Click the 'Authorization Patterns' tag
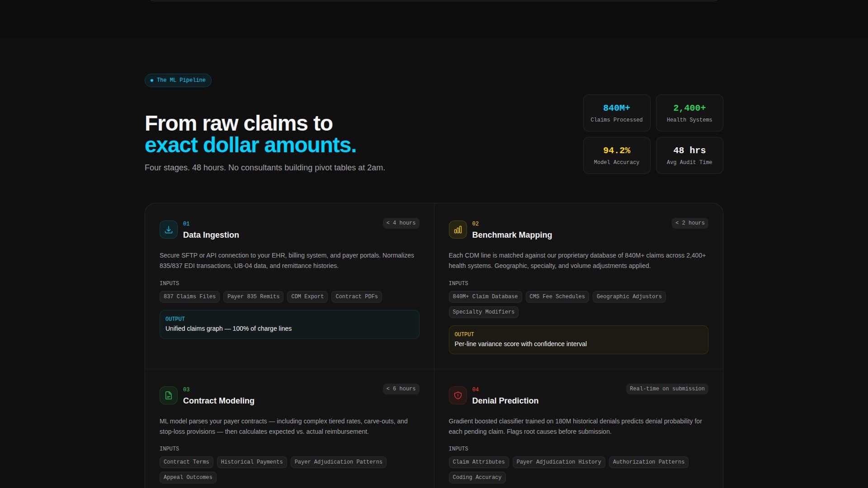 coord(648,462)
